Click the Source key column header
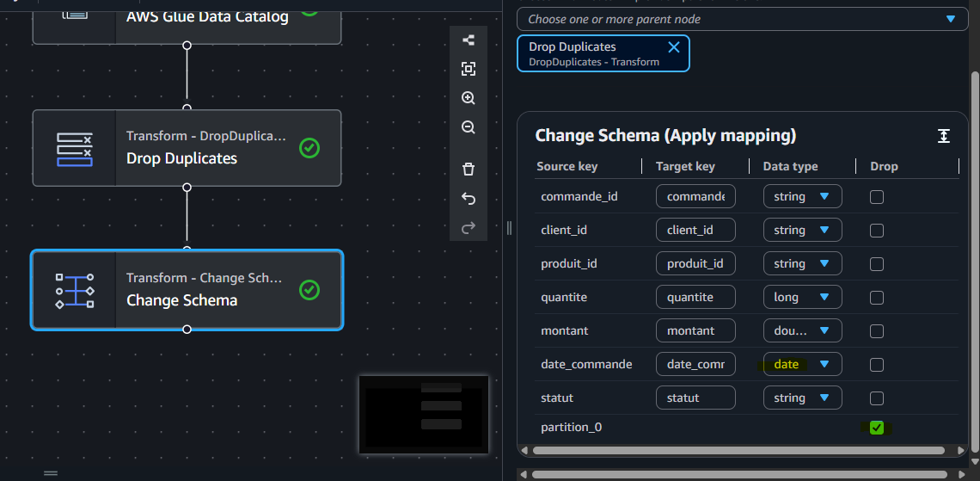The height and width of the screenshot is (481, 980). 567,166
